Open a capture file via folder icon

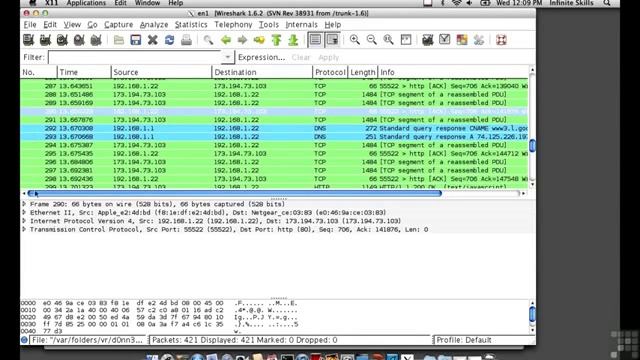point(119,40)
